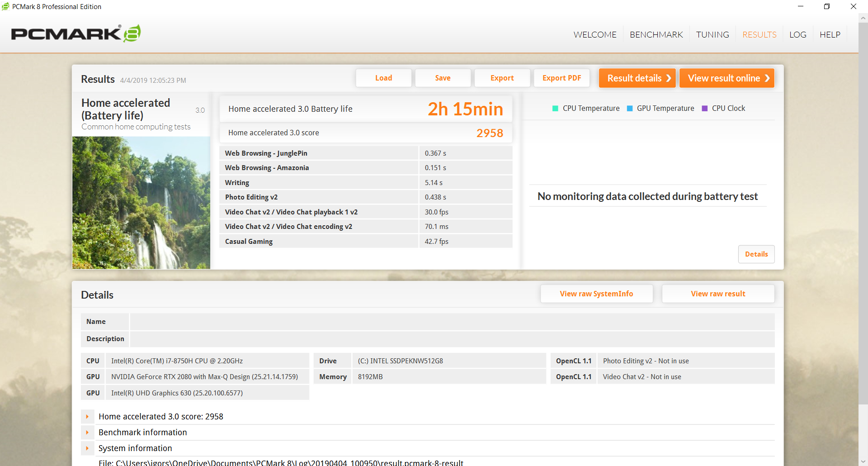This screenshot has width=868, height=466.
Task: Expand the System information section
Action: click(87, 448)
